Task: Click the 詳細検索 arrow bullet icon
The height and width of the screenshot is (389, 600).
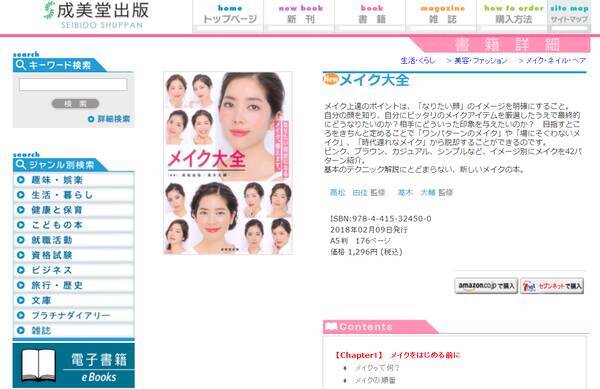Action: pyautogui.click(x=91, y=119)
